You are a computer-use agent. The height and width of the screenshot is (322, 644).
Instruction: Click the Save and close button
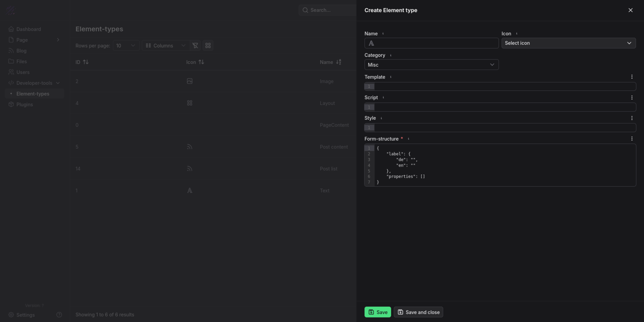point(418,312)
